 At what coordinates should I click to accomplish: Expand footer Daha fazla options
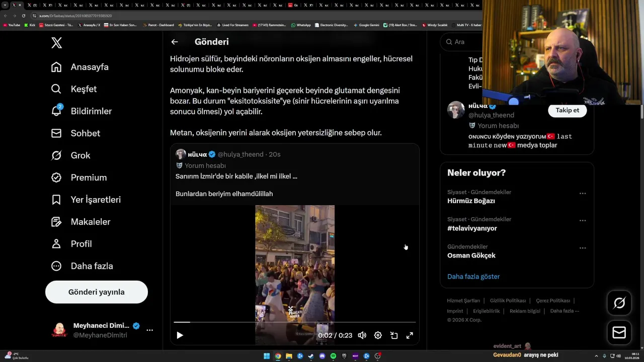coord(565,311)
